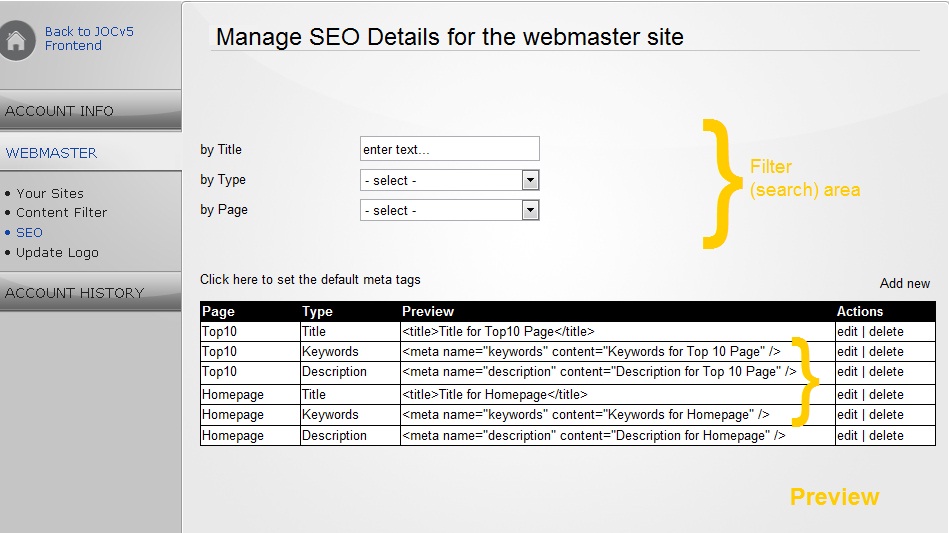Edit the Homepage Title entry
Viewport: 949px width, 533px height.
(847, 394)
